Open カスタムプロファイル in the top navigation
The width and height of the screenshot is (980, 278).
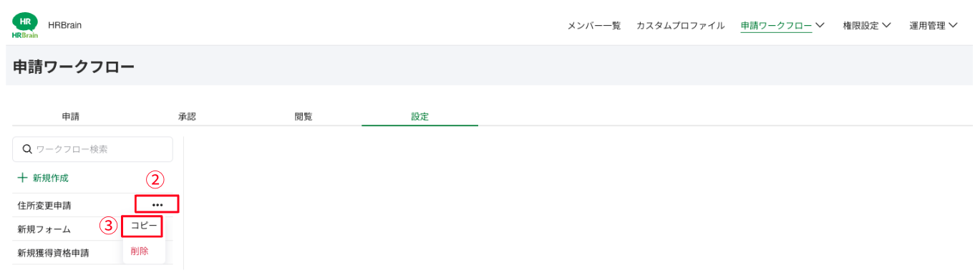pos(681,26)
